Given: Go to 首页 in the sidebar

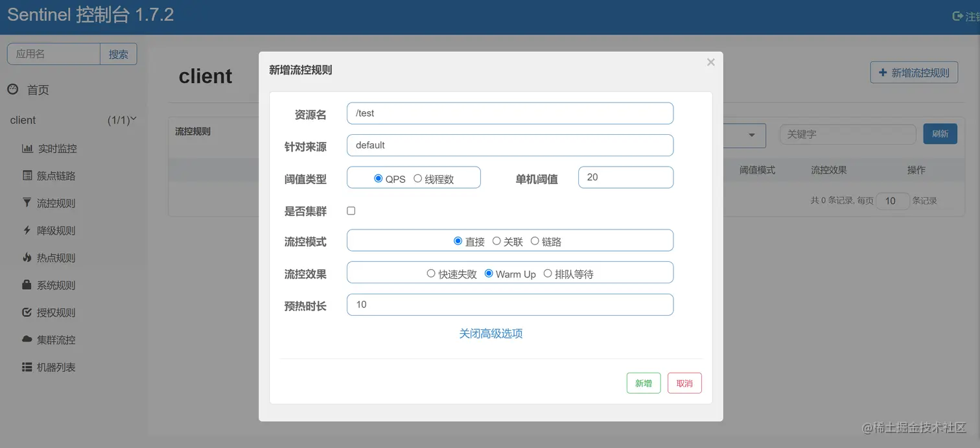Looking at the screenshot, I should tap(38, 90).
